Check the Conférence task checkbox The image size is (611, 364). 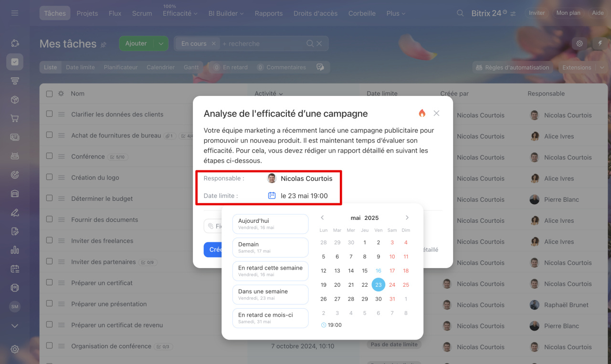tap(49, 156)
